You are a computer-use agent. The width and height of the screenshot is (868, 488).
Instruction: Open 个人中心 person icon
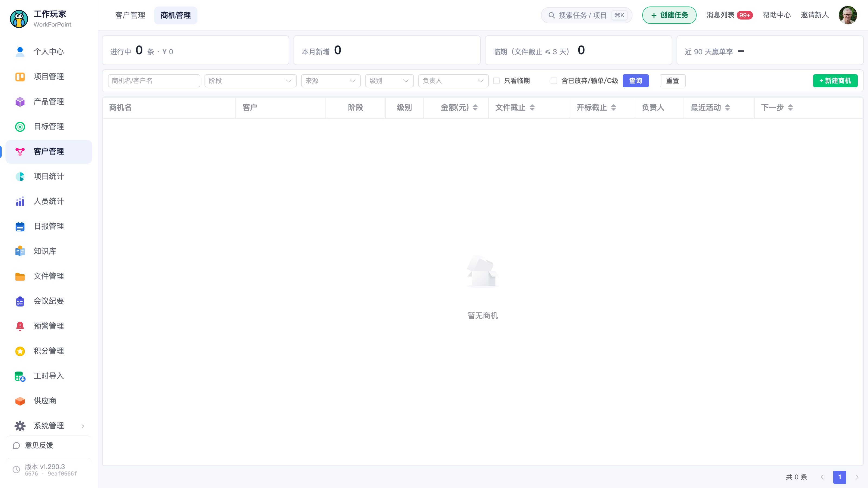click(x=20, y=52)
